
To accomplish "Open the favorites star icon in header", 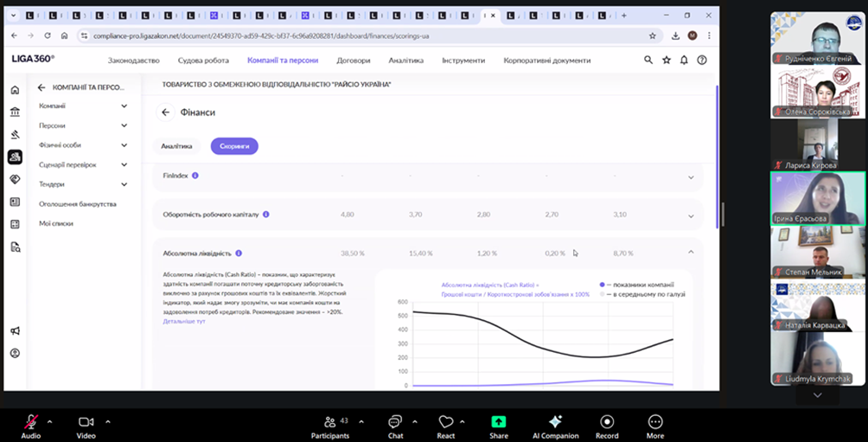I will click(667, 61).
